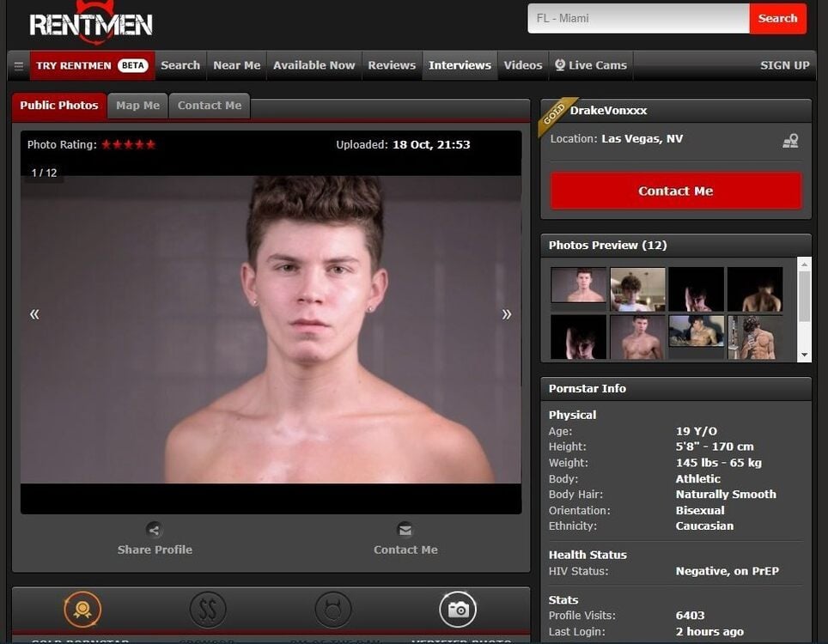Click the red Search button
The image size is (828, 644).
(777, 18)
